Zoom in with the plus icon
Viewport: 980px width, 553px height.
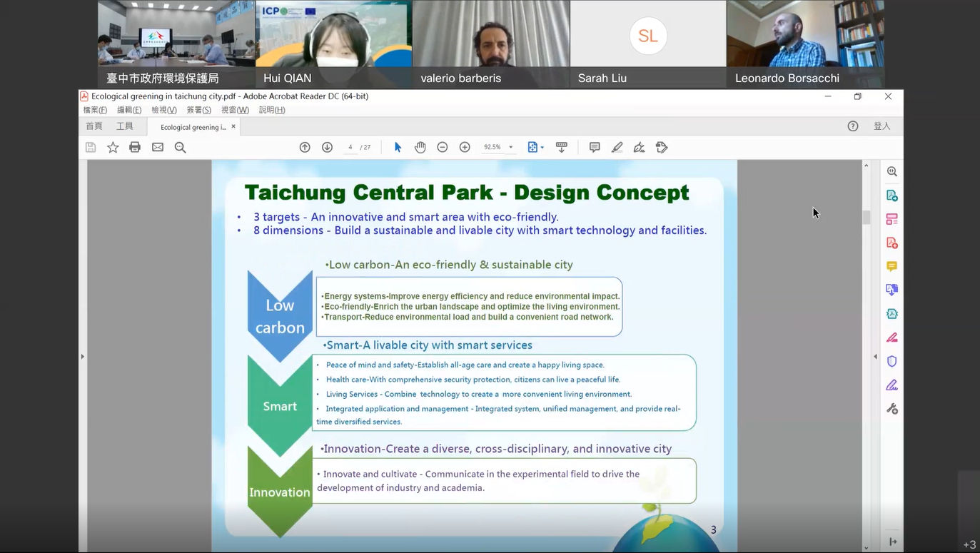465,147
